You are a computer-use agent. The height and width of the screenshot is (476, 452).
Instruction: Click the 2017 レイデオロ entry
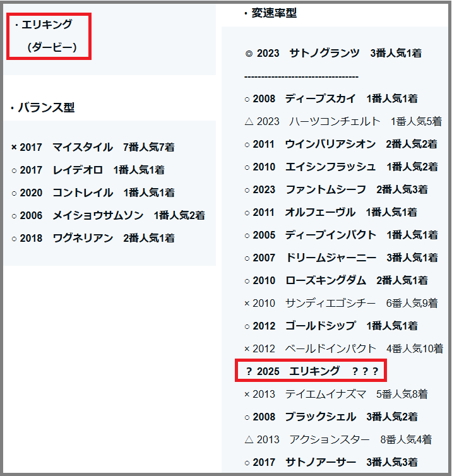tap(88, 170)
